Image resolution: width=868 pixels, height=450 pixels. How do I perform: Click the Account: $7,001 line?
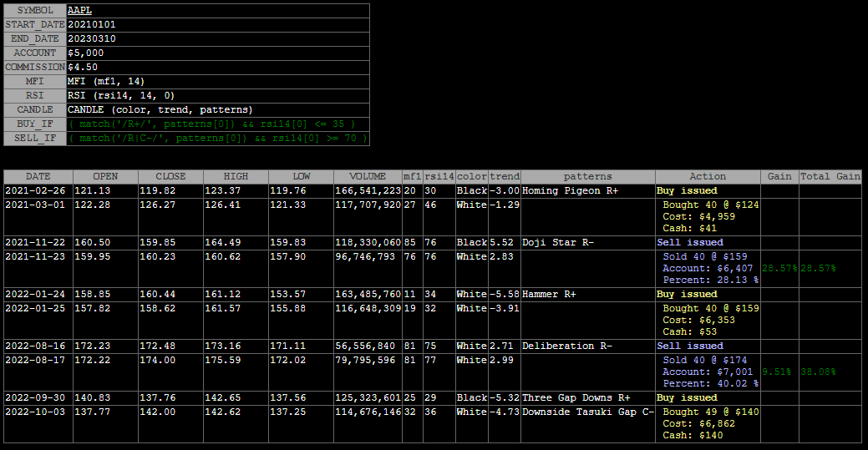pyautogui.click(x=708, y=372)
